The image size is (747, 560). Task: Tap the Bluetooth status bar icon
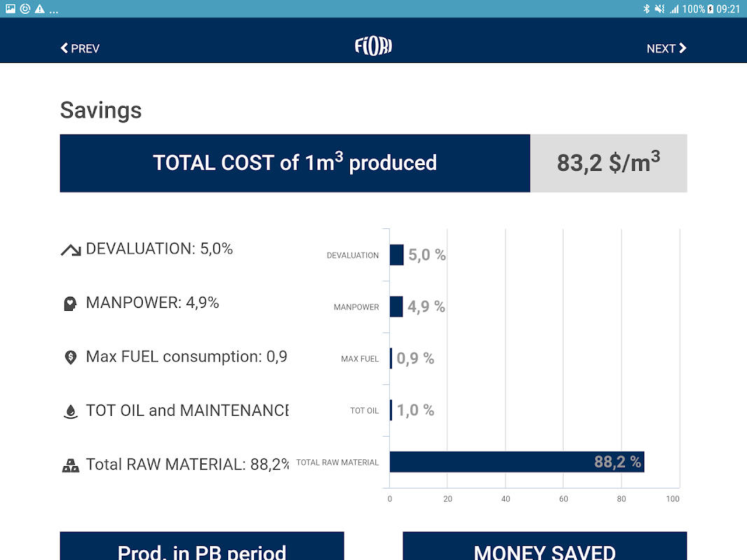coord(646,9)
